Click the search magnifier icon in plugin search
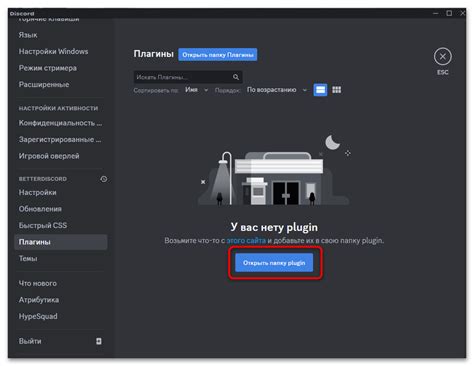This screenshot has height=366, width=474. pyautogui.click(x=236, y=77)
